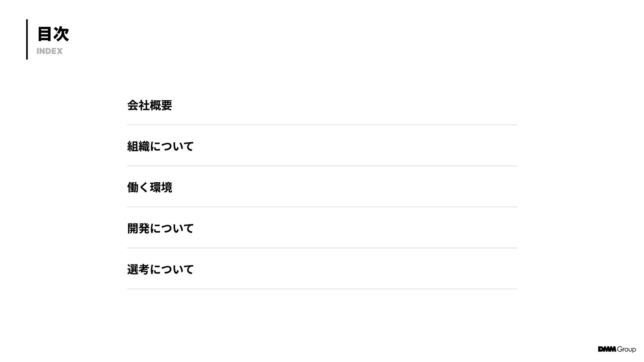Click the 次 character in the heading

61,35
